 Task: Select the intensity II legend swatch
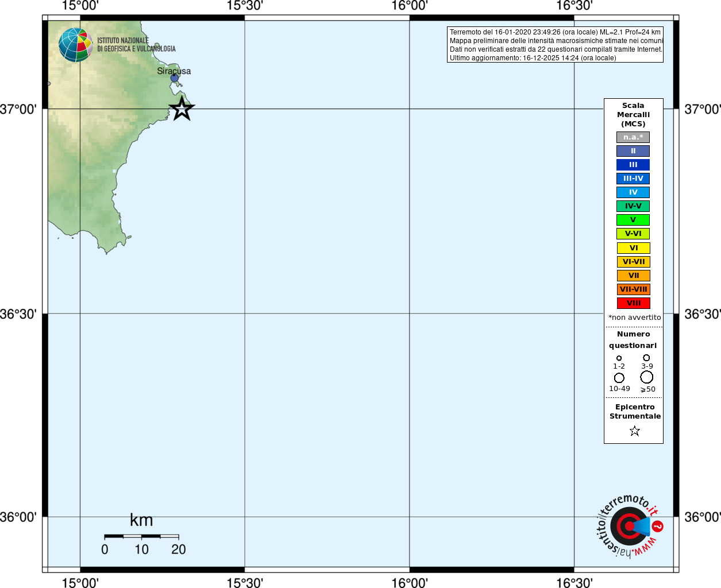pyautogui.click(x=633, y=151)
